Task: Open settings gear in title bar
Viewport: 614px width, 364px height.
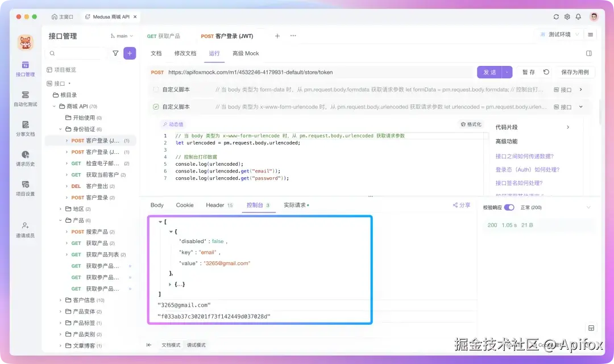Action: click(x=567, y=17)
